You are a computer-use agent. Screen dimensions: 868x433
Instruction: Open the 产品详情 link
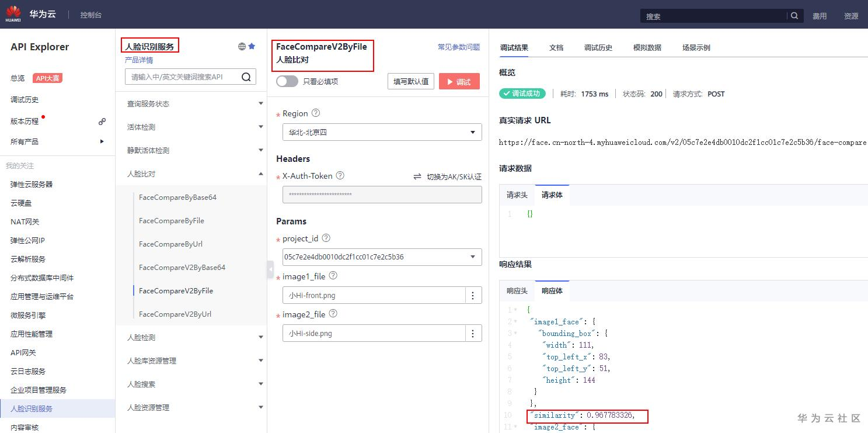pos(139,60)
